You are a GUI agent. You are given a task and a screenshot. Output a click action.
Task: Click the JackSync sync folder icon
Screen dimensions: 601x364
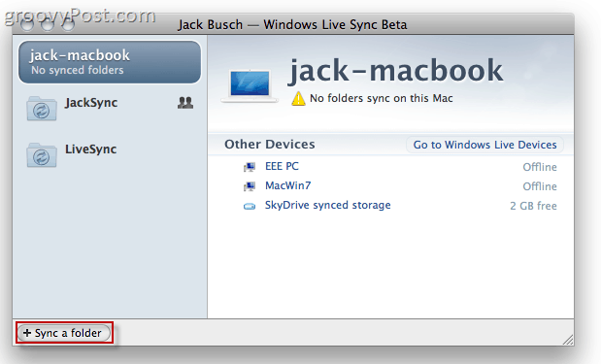pyautogui.click(x=42, y=109)
